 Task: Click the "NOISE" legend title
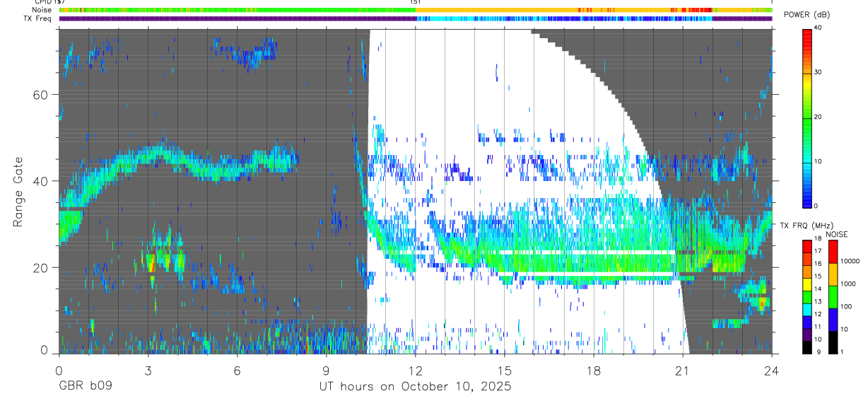click(x=837, y=234)
